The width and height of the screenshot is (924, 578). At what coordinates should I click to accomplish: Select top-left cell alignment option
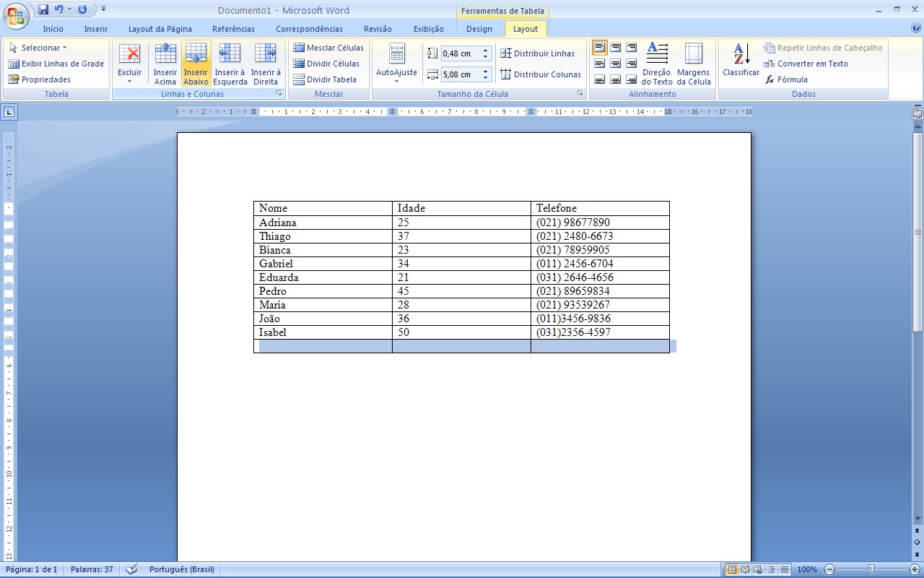tap(600, 48)
